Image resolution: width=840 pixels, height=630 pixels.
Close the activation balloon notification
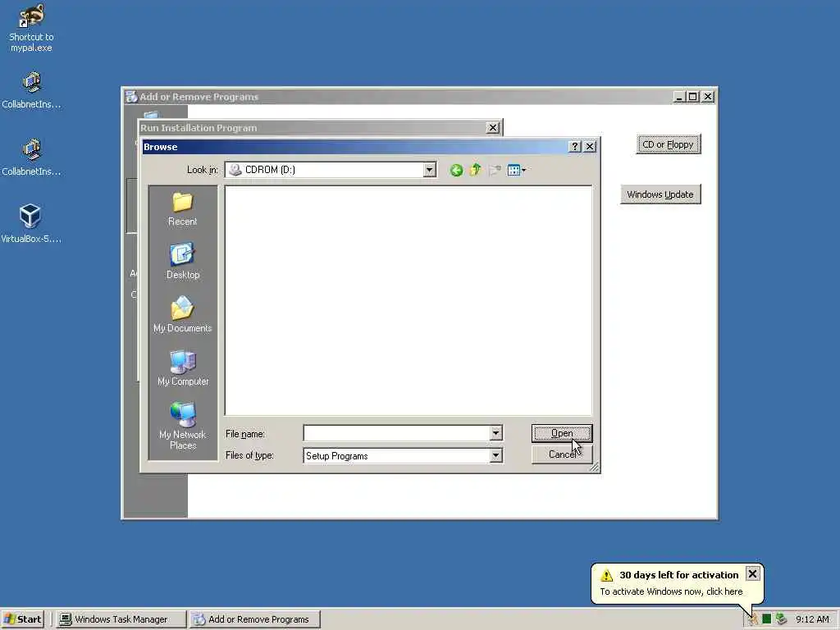tap(752, 573)
